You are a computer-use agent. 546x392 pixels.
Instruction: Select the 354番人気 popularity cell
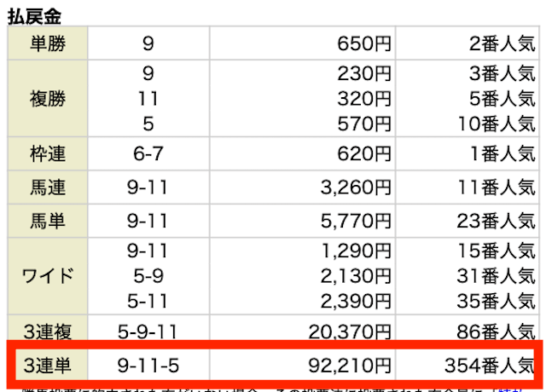(489, 366)
